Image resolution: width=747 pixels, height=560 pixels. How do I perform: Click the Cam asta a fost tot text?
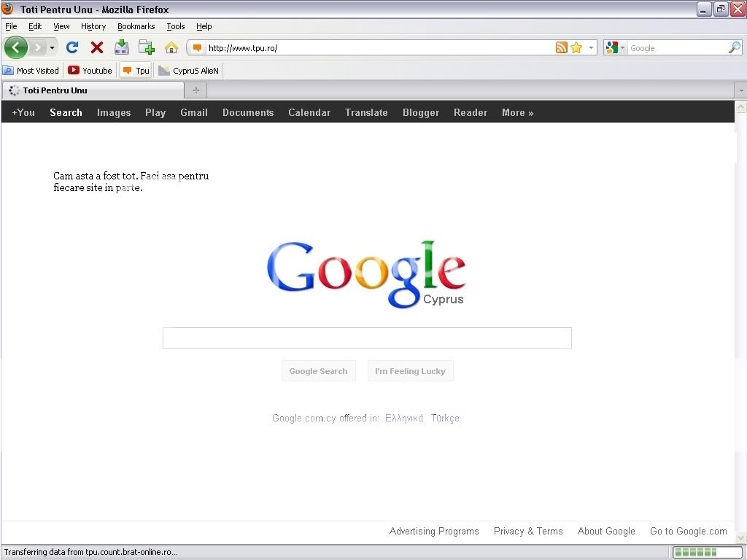(x=131, y=182)
